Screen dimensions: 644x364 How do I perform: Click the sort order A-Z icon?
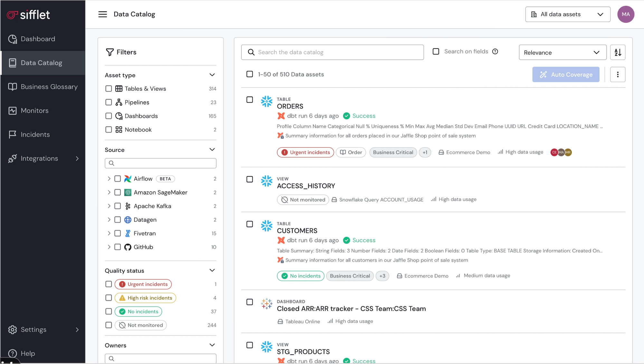click(618, 52)
